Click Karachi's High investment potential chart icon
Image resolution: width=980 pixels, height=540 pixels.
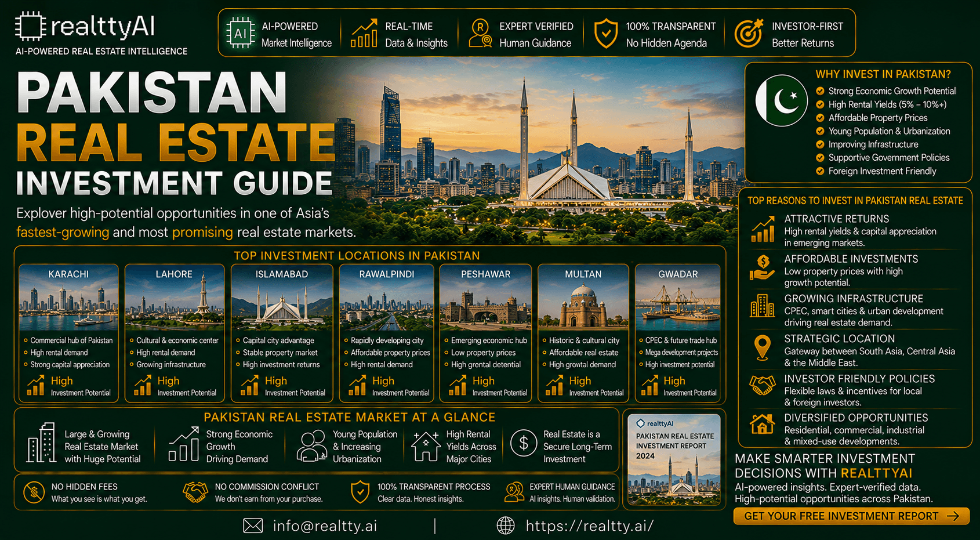tap(35, 385)
